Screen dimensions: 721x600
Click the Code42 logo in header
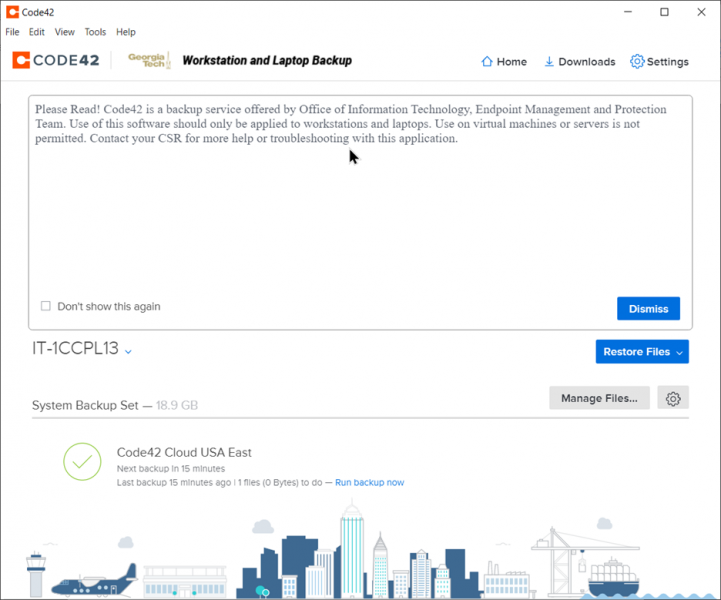pos(56,60)
